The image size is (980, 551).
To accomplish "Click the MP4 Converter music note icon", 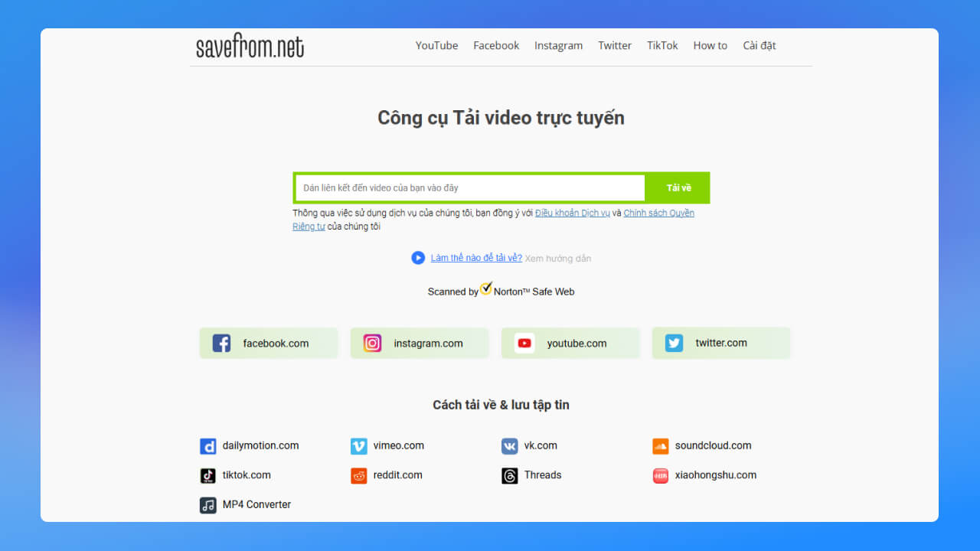I will [207, 505].
